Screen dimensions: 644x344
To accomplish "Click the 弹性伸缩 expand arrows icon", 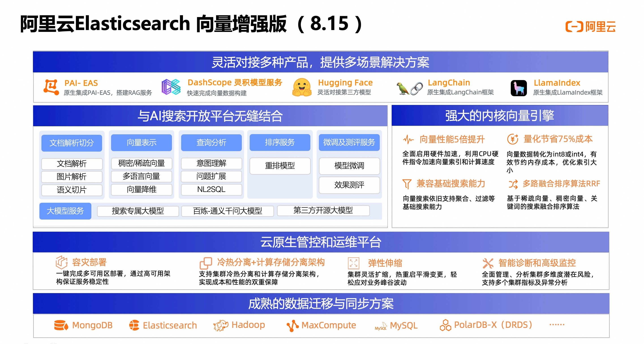I will pos(353,263).
